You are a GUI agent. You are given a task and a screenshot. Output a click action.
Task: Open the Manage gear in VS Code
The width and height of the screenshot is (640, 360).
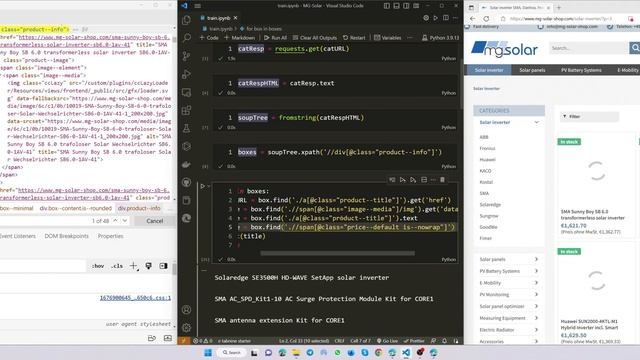tap(187, 328)
